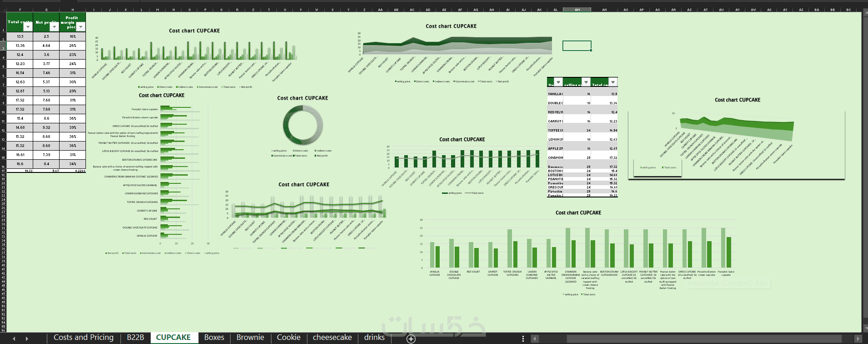Click the horizontal scrollbar left arrow
868x344 pixels.
point(535,339)
